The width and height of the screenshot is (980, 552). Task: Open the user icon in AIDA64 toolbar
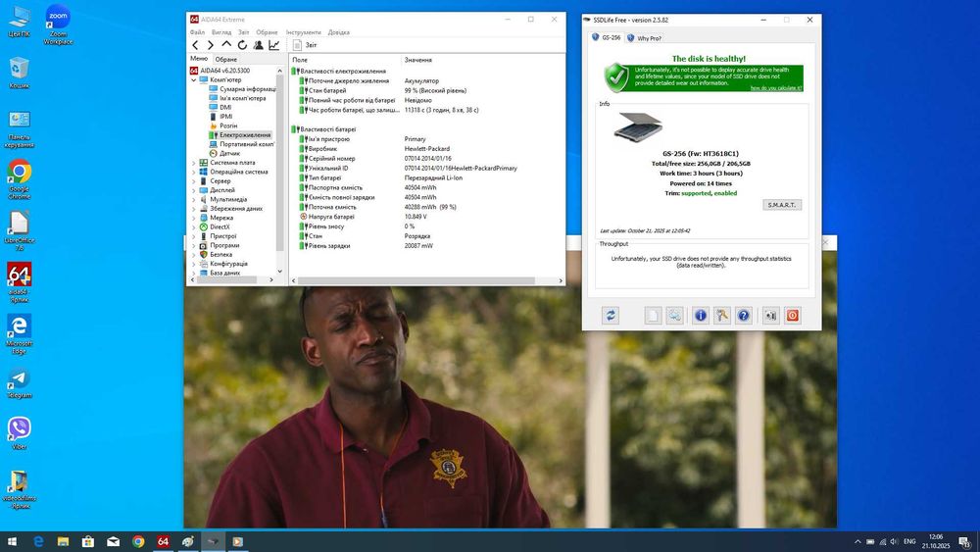(258, 45)
